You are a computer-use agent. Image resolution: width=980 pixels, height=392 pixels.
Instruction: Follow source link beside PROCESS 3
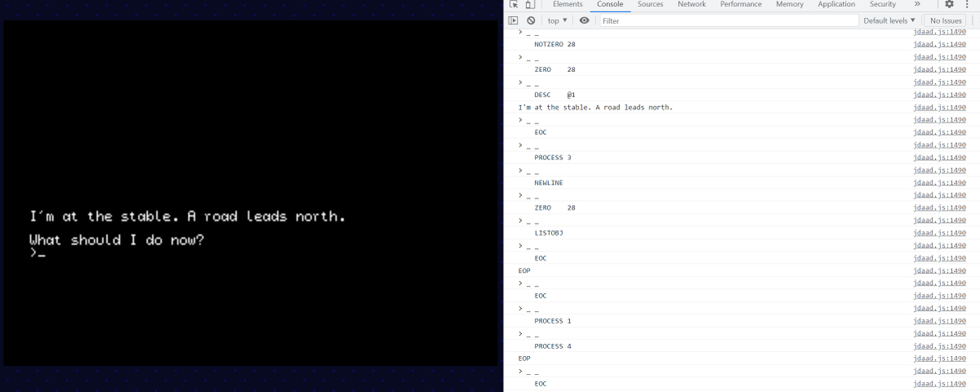click(939, 158)
